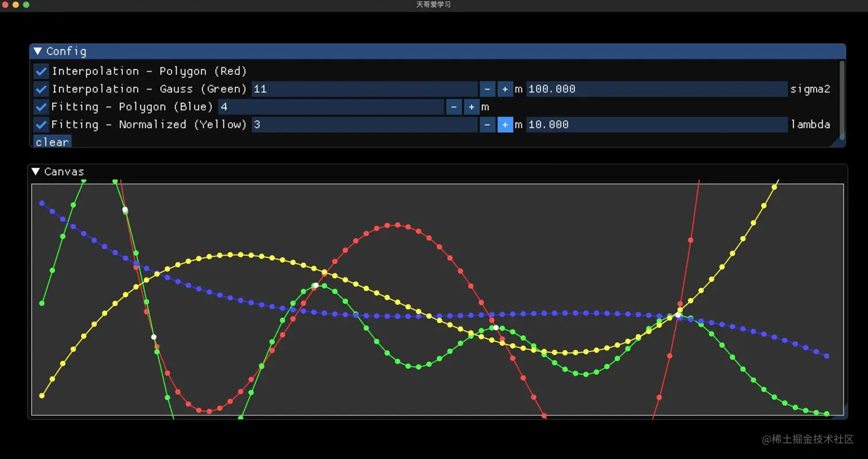Screen dimensions: 868x459
Task: Click the window title 天哥爱学习
Action: [x=433, y=5]
